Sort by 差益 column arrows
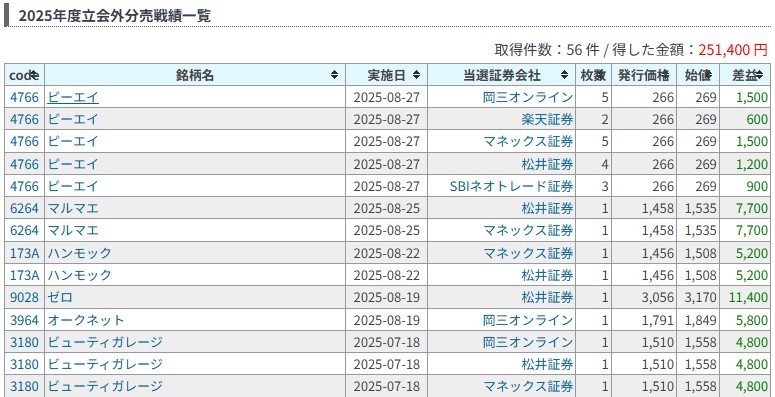Screen dimensions: 775x397 pyautogui.click(x=759, y=75)
